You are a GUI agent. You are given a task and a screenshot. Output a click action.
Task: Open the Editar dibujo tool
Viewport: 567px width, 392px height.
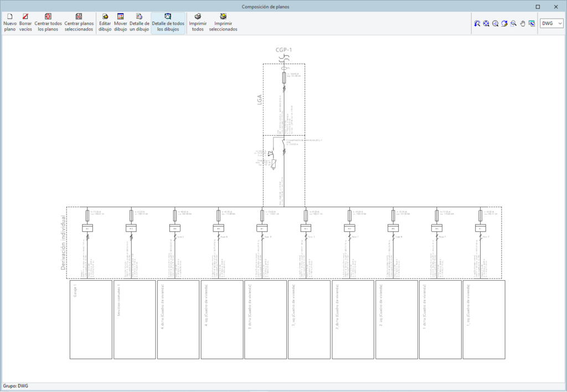[x=105, y=23]
